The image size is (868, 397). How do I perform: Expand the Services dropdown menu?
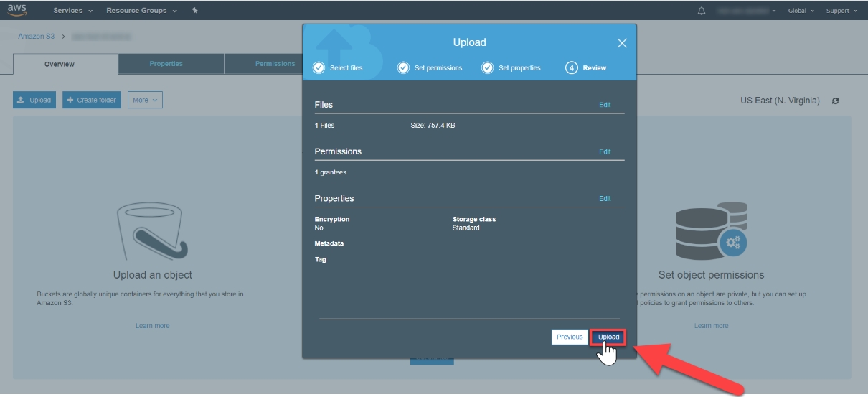72,11
